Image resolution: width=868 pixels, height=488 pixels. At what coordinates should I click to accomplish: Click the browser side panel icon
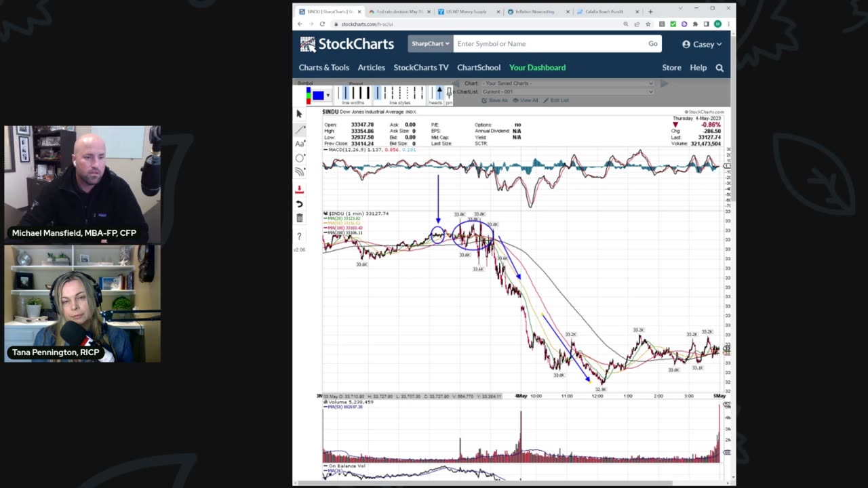706,24
